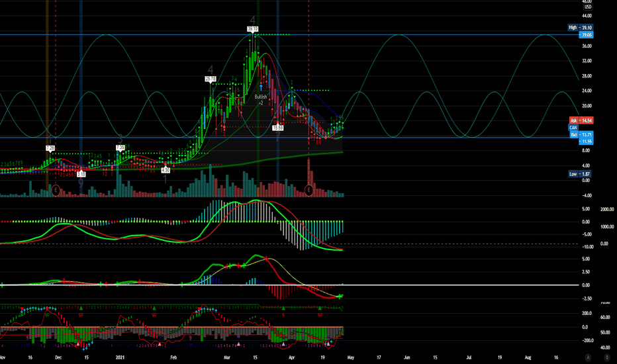Click the earnings E marker near December

point(56,191)
